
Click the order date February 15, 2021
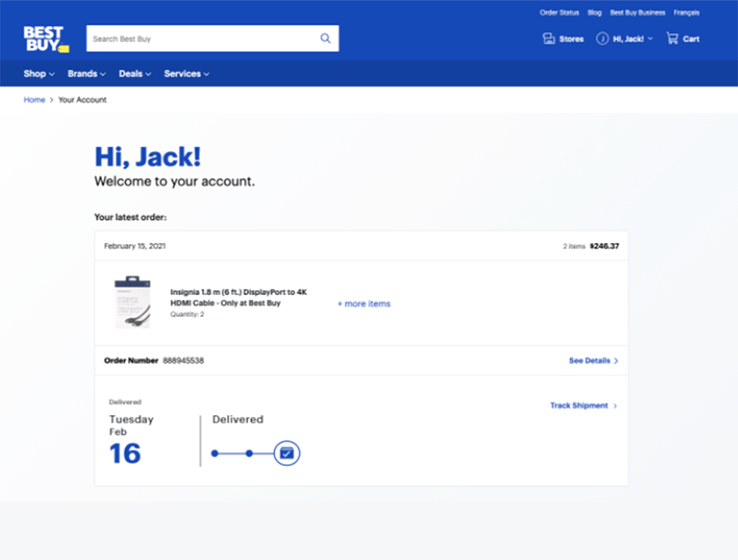coord(134,246)
